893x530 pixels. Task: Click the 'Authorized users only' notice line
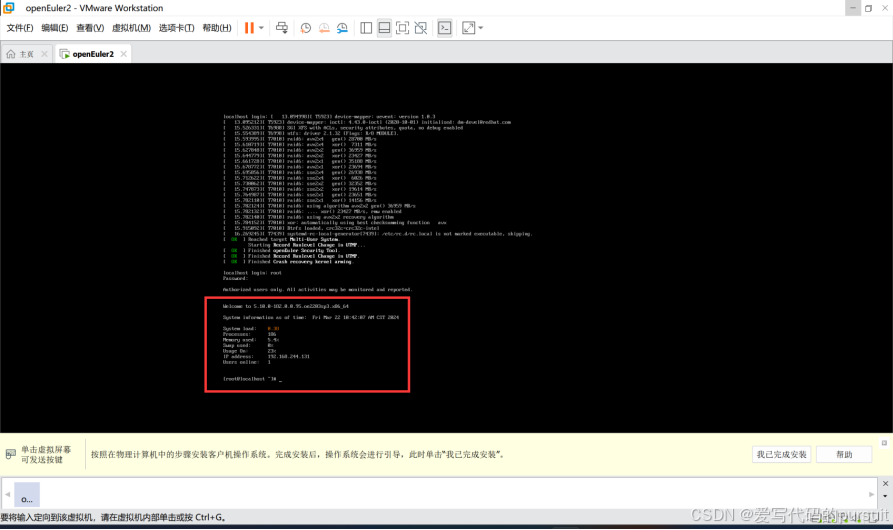tap(317, 290)
